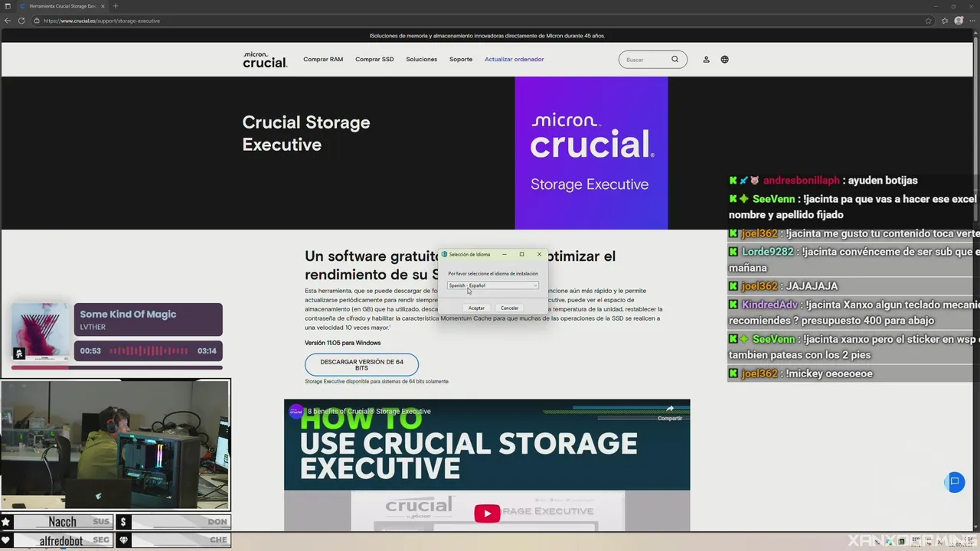Click the music progress bar under album

tap(116, 367)
